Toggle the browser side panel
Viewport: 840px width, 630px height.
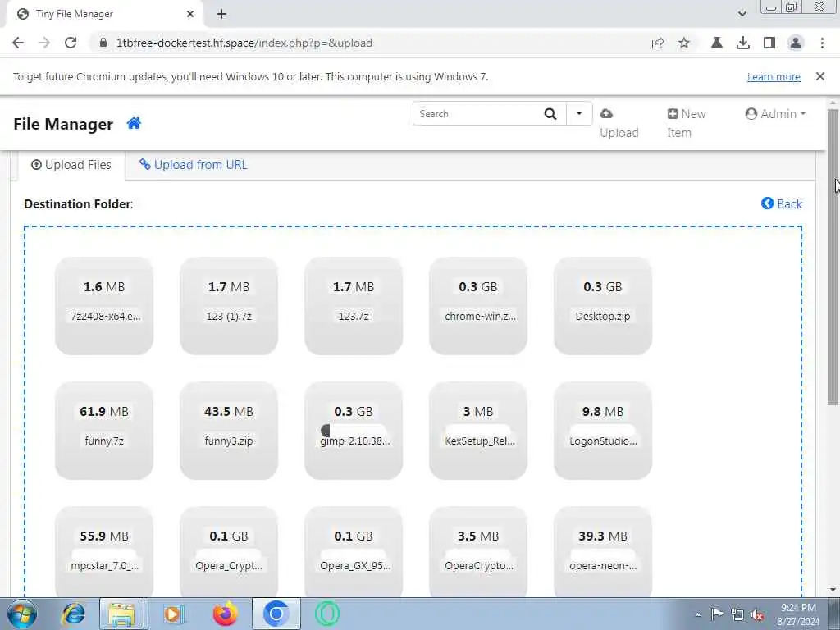[769, 43]
